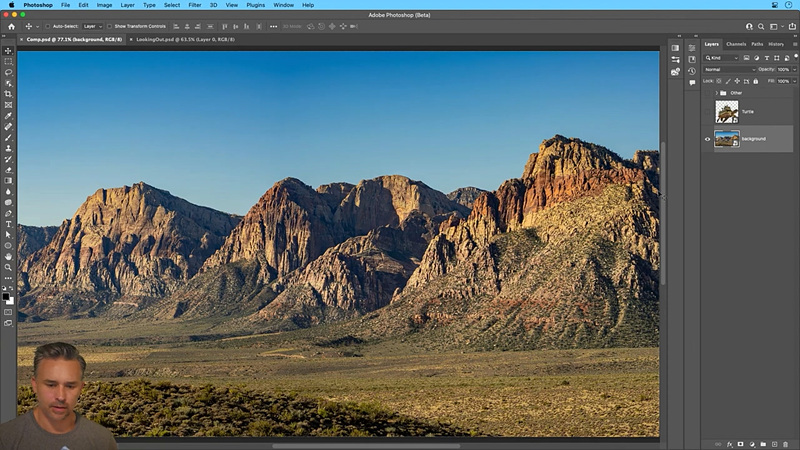This screenshot has height=450, width=800.
Task: Enable the Auto-Select checkbox
Action: click(x=47, y=27)
